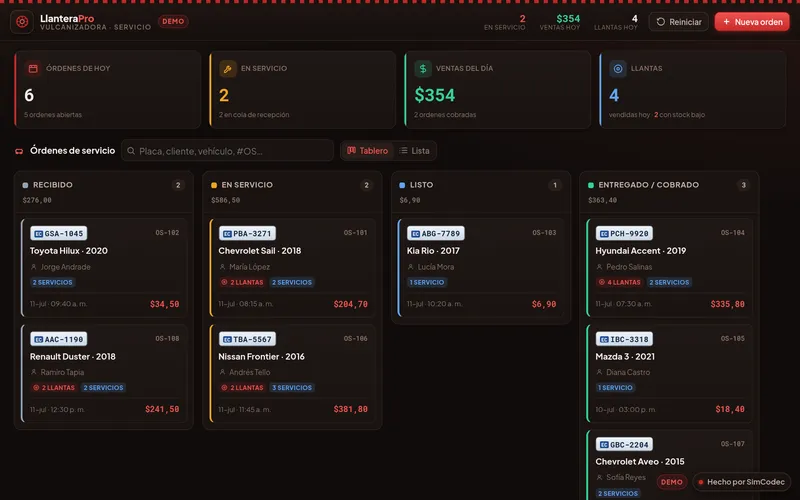Open the Mazda 3 2021 order card
This screenshot has height=500, width=800.
point(669,373)
